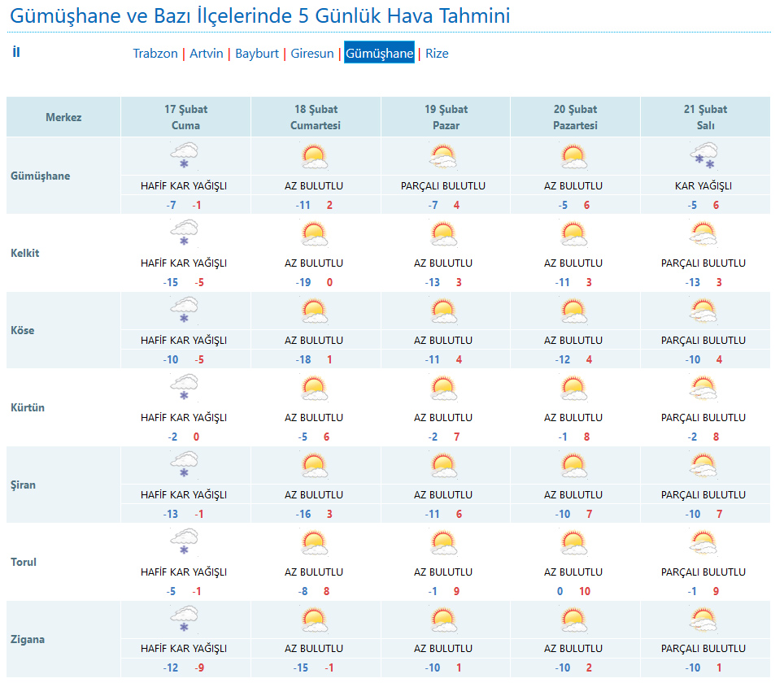This screenshot has width=784, height=687.
Task: Click Gümüşhane's 17 Şubat light snow icon
Action: (185, 155)
